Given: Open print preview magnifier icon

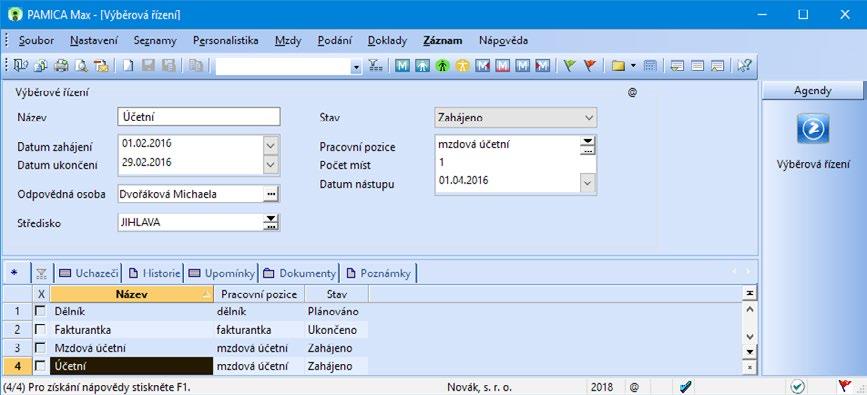Looking at the screenshot, I should pos(81,66).
